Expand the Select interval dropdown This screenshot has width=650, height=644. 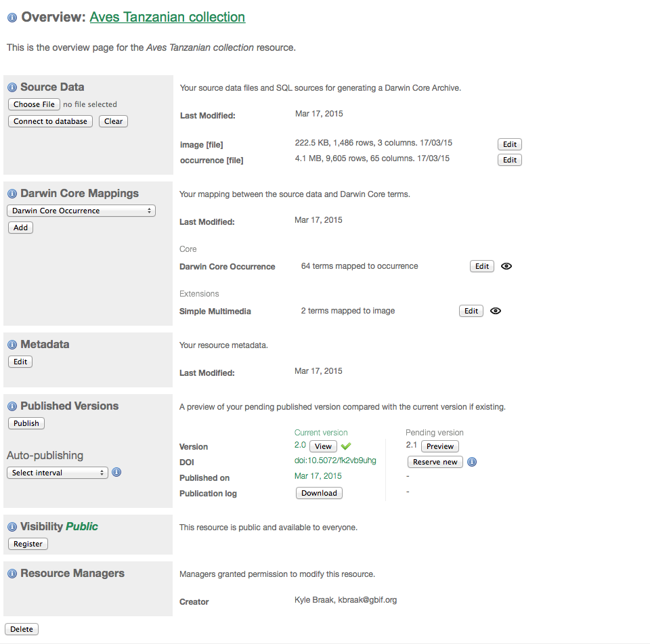(x=58, y=473)
